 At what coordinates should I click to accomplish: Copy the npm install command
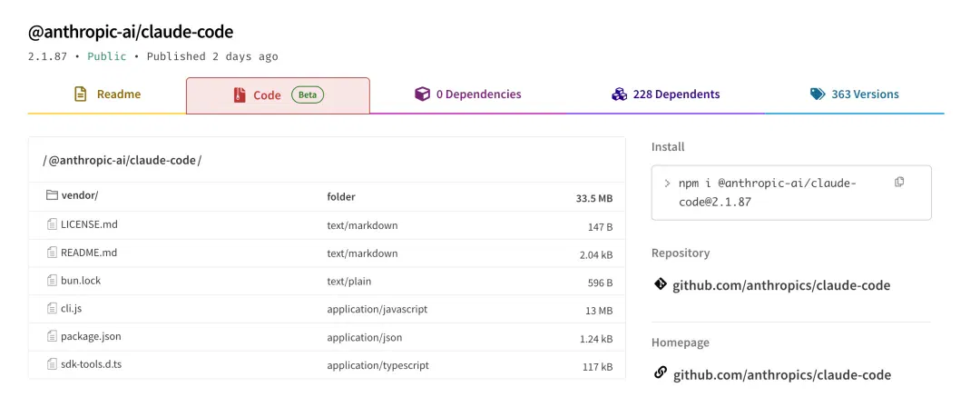898,183
